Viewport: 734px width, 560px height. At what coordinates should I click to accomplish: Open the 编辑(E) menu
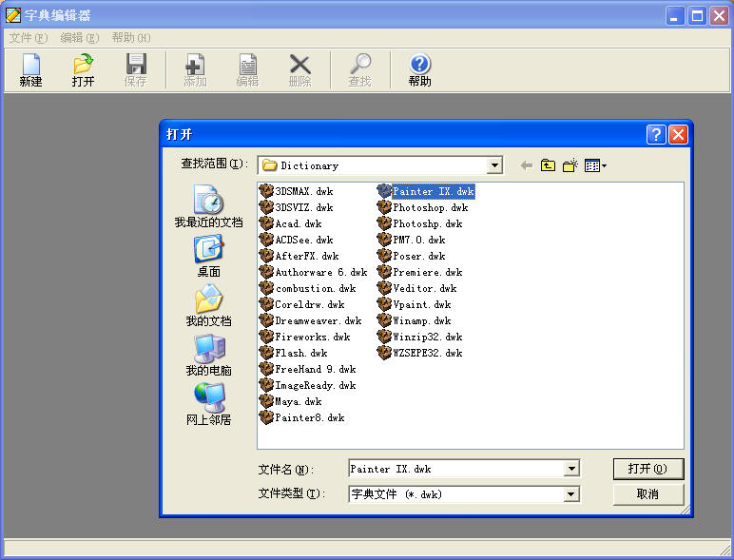(80, 37)
